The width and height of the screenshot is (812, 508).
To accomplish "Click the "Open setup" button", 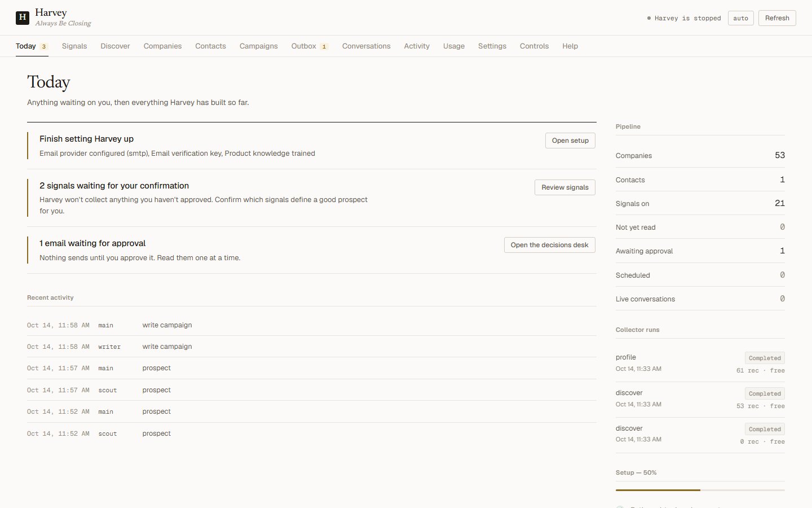I will click(570, 141).
